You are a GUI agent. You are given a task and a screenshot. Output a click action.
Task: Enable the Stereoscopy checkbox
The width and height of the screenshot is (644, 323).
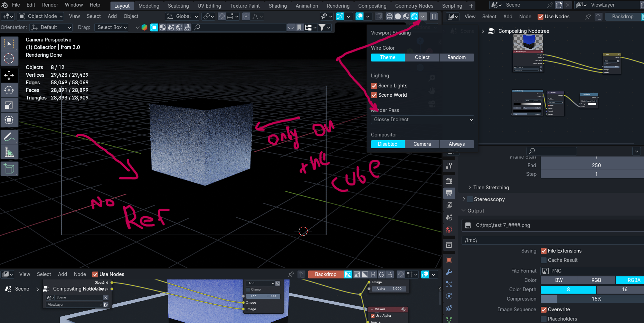point(470,199)
